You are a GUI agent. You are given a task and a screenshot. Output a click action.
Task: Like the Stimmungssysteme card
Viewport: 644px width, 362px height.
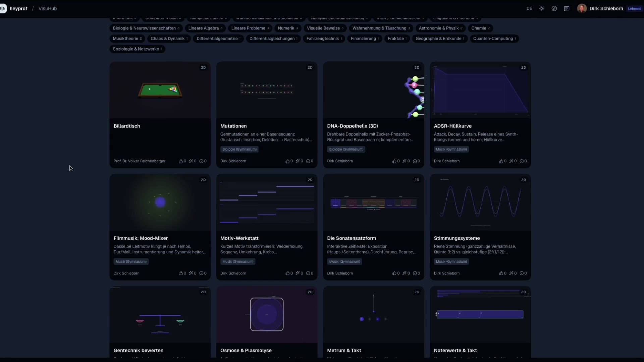[501, 274]
